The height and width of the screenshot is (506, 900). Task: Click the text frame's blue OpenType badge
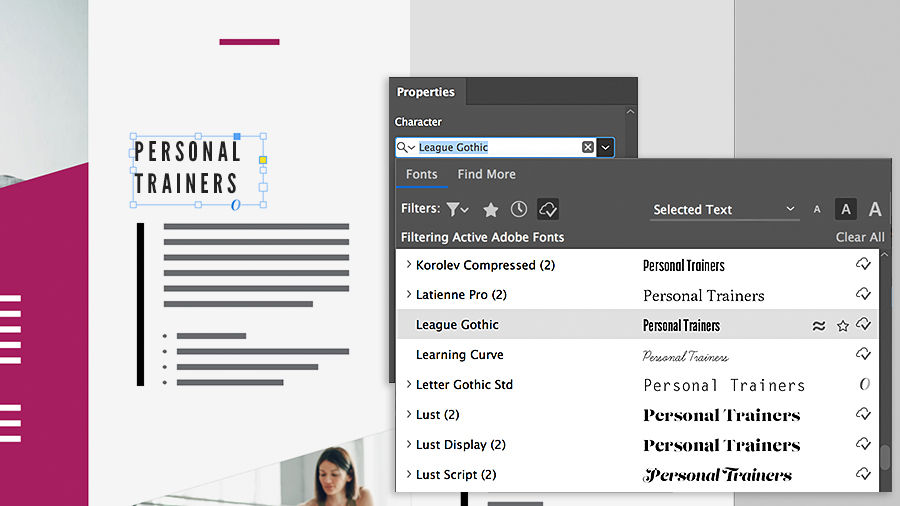tap(235, 205)
